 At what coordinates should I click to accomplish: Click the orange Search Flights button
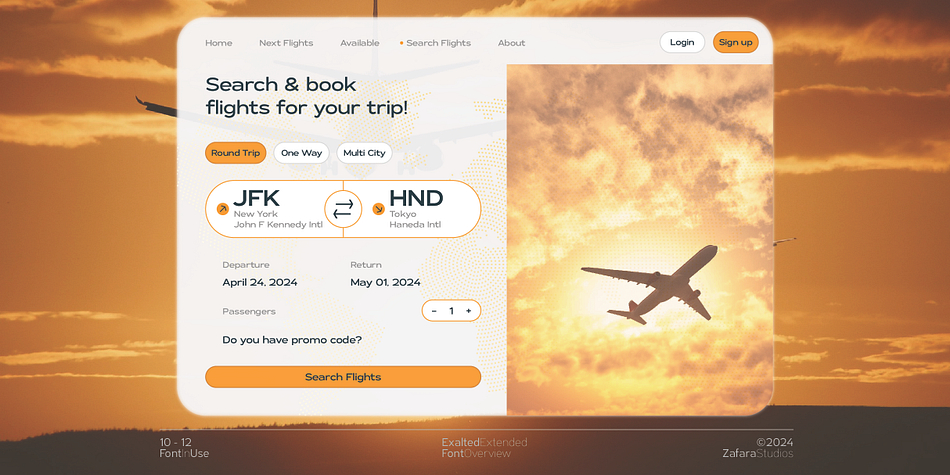343,377
